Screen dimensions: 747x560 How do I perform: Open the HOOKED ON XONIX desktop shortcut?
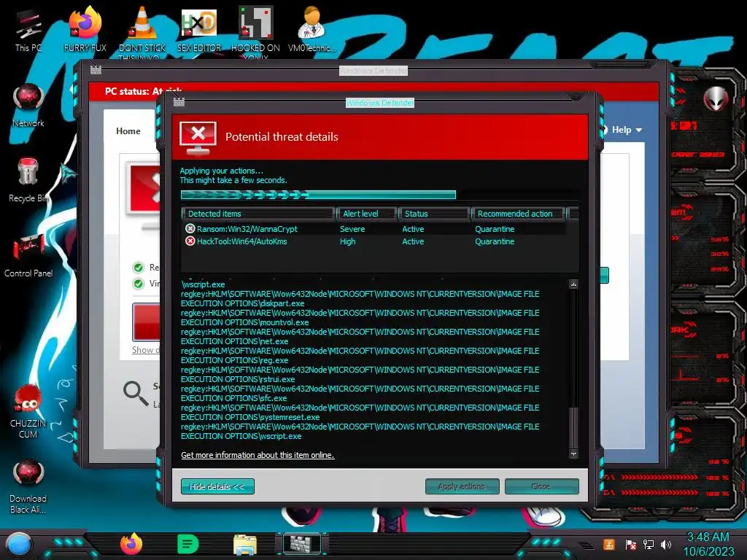255,31
